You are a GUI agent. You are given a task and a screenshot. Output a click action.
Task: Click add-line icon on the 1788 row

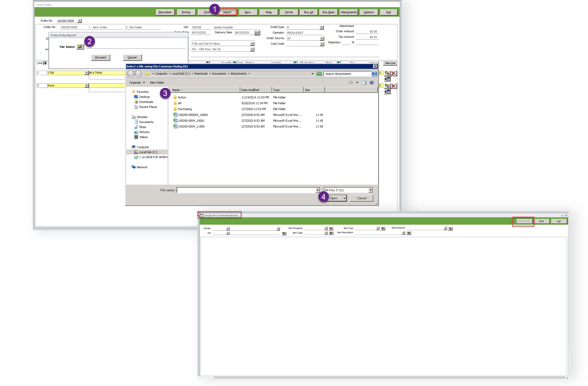click(x=387, y=73)
